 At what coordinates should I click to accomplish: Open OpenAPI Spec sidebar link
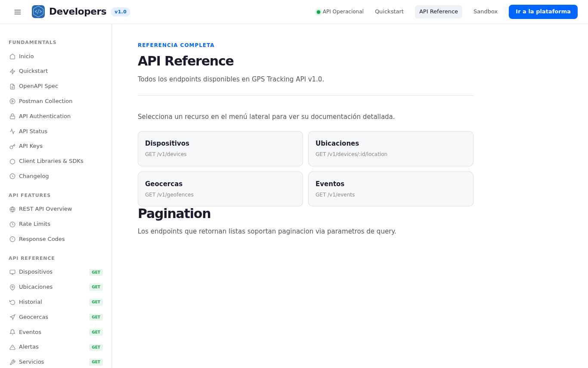(x=56, y=86)
